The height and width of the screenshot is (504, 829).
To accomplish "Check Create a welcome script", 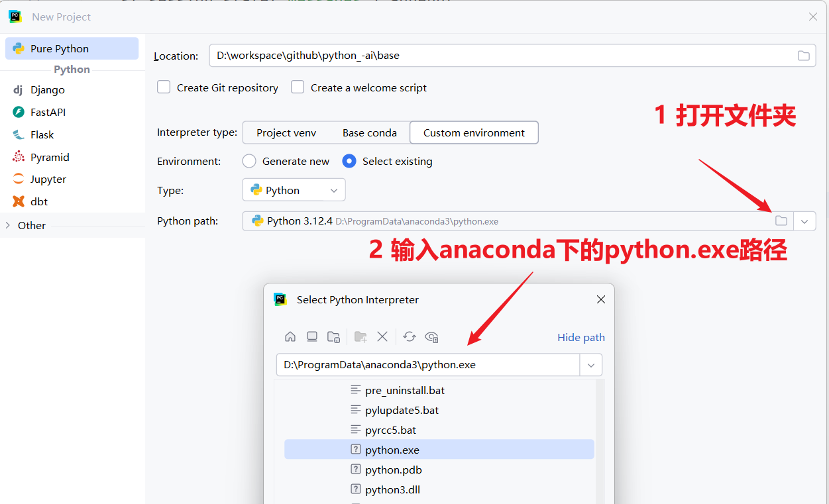I will 298,87.
